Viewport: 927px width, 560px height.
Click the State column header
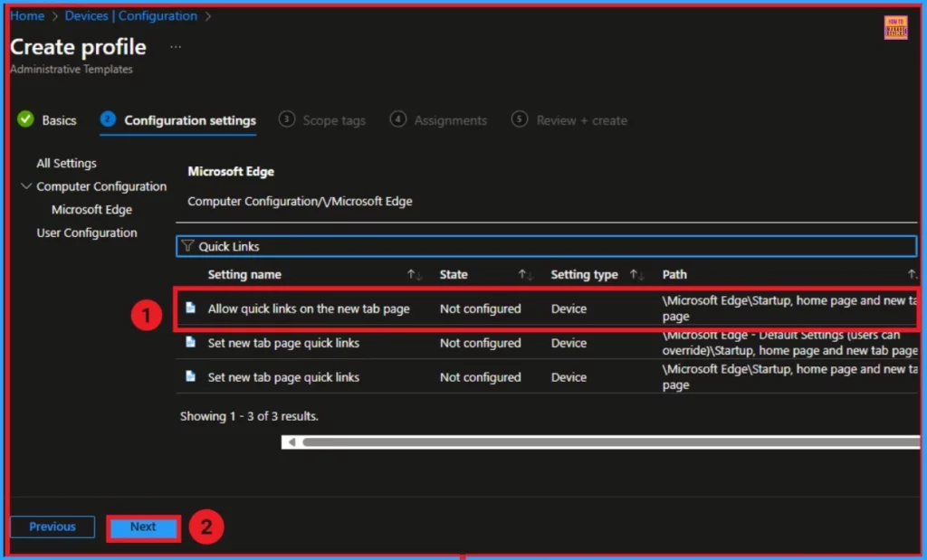(x=454, y=275)
